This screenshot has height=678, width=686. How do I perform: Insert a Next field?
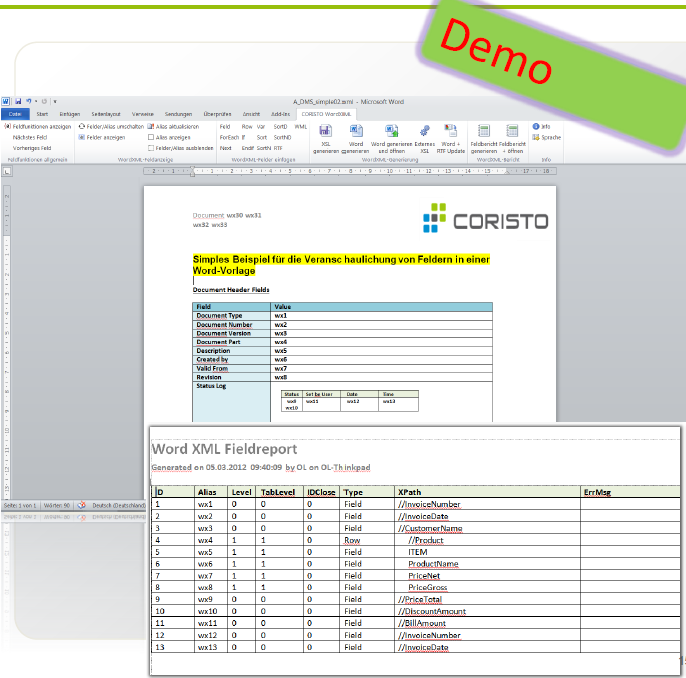225,148
